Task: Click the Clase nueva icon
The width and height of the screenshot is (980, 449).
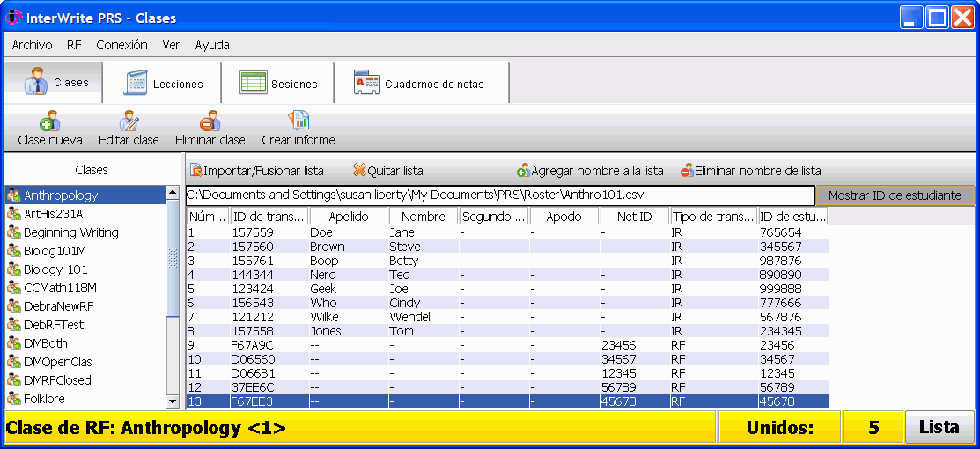Action: [x=48, y=120]
